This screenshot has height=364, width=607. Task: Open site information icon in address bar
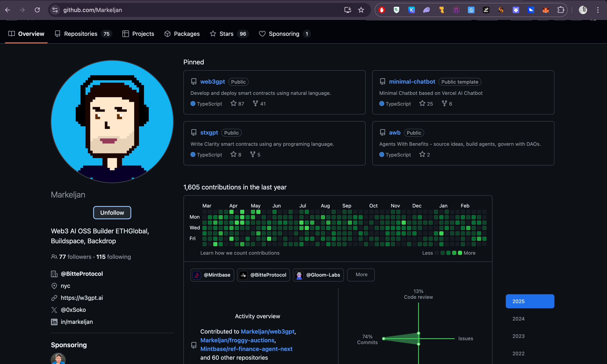55,10
